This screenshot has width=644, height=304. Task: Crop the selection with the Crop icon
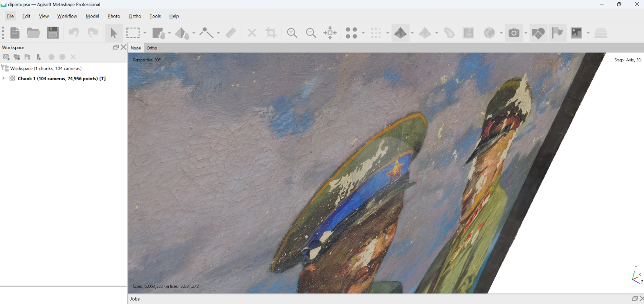271,33
